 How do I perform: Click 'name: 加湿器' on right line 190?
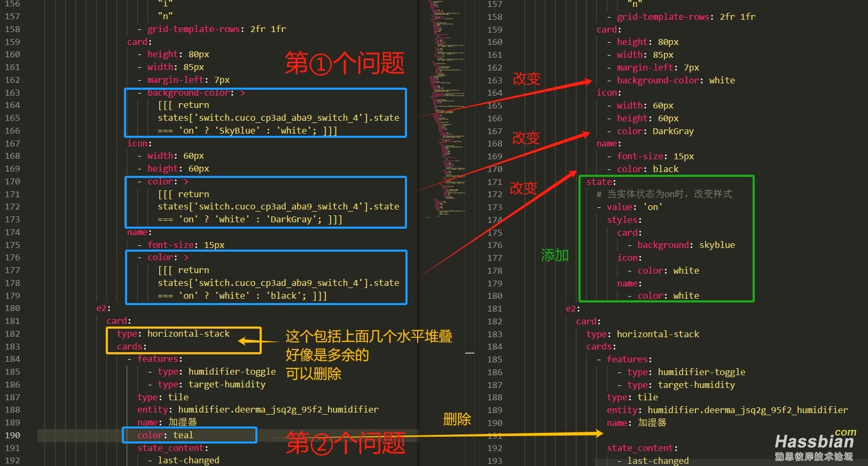637,422
